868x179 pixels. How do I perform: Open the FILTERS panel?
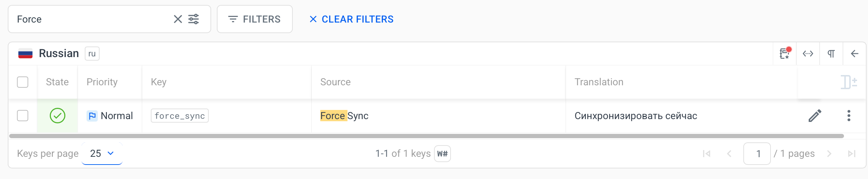[x=255, y=19]
